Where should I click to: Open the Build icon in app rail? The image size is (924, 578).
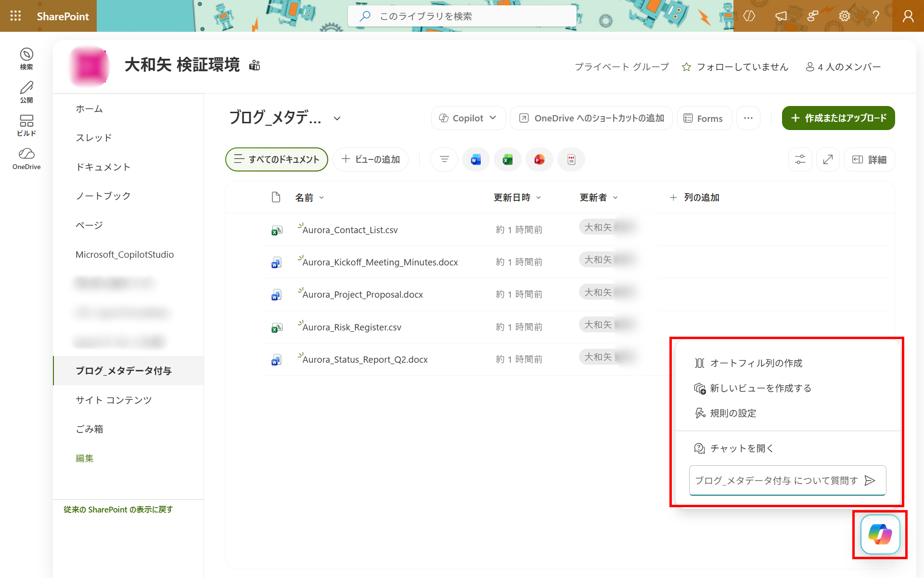[x=26, y=125]
